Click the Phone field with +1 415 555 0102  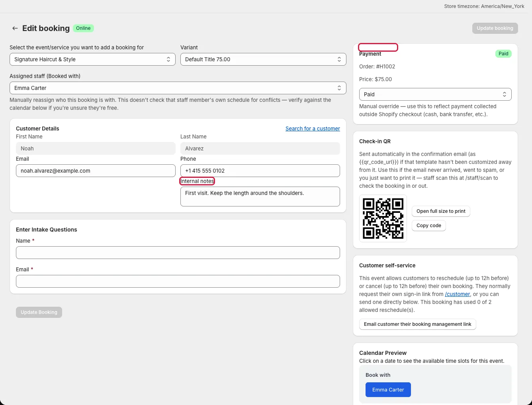pyautogui.click(x=260, y=171)
